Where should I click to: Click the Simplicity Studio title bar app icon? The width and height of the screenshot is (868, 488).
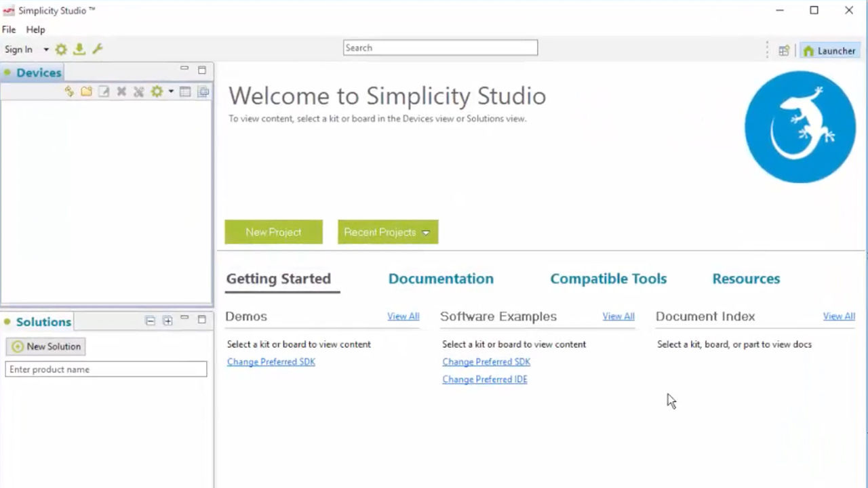click(8, 11)
